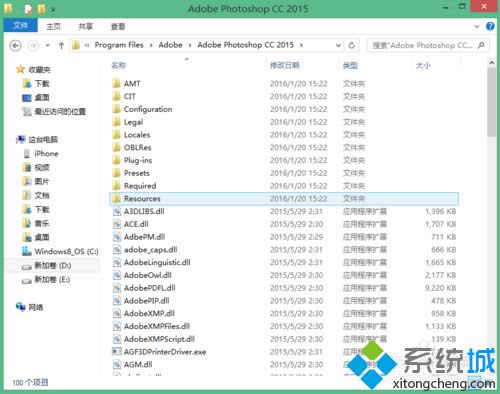Click Program Files in the address bar
Screen dimensions: 500x394
pos(119,45)
